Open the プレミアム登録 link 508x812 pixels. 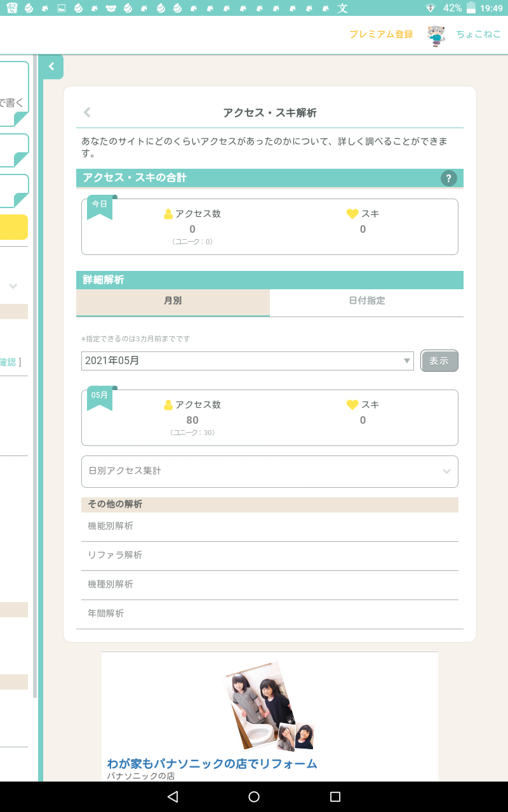[381, 34]
